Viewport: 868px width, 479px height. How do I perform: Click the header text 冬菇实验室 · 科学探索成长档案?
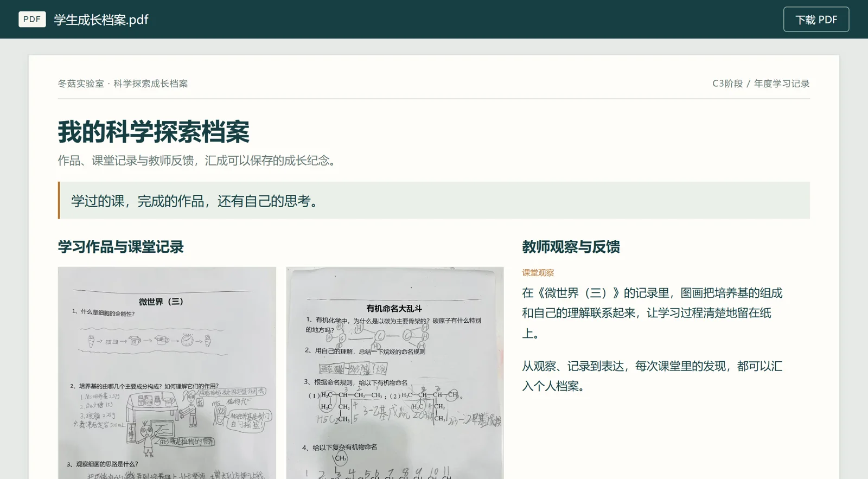[123, 84]
